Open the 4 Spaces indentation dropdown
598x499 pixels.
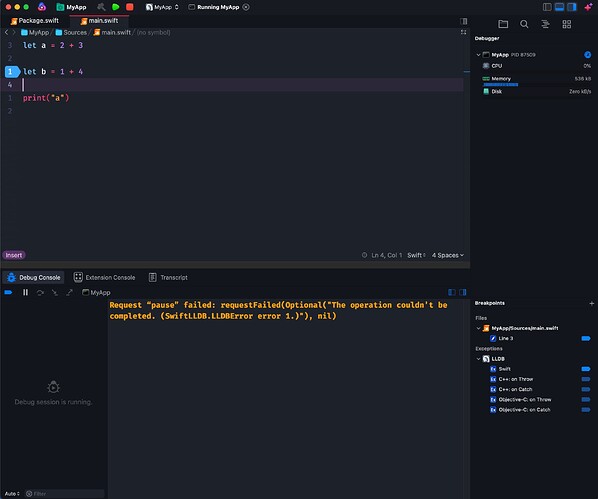point(448,255)
